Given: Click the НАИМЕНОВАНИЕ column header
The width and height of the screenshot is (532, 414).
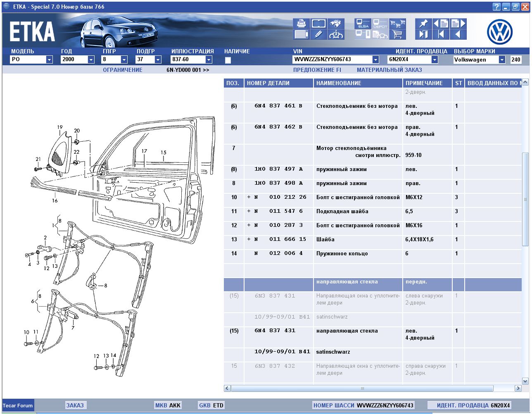Looking at the screenshot, I should pyautogui.click(x=358, y=83).
